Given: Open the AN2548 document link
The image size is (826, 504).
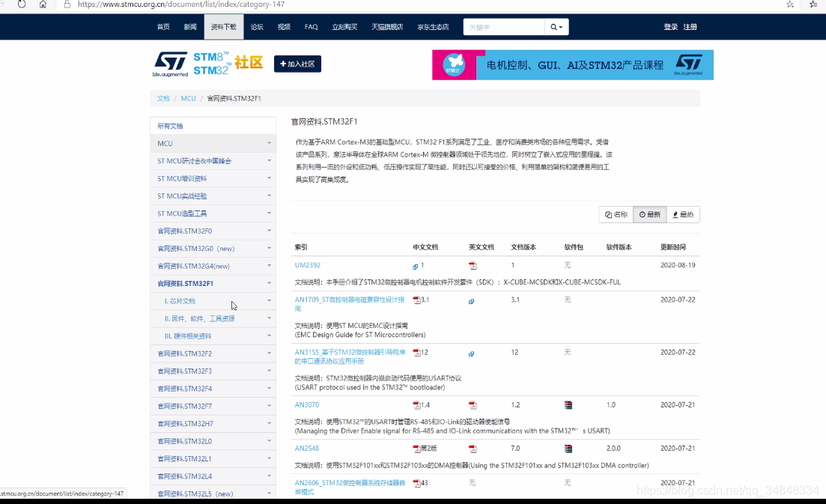Looking at the screenshot, I should pos(307,449).
